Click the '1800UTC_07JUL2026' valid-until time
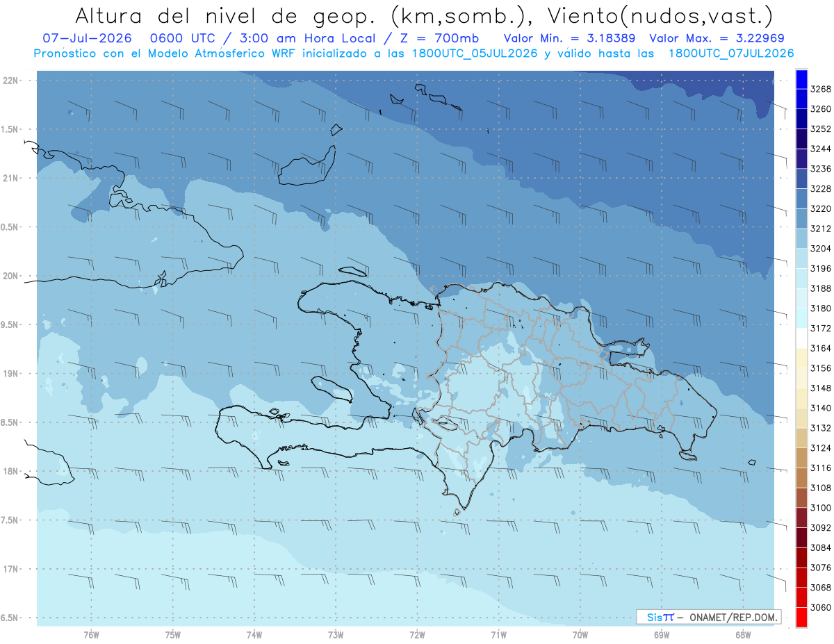 [730, 53]
